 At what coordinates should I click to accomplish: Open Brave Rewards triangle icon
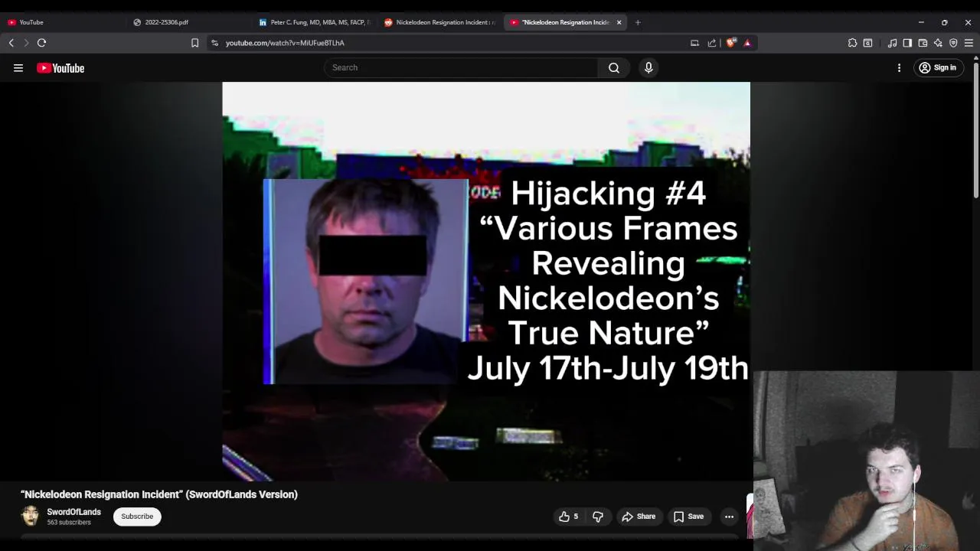click(x=747, y=43)
